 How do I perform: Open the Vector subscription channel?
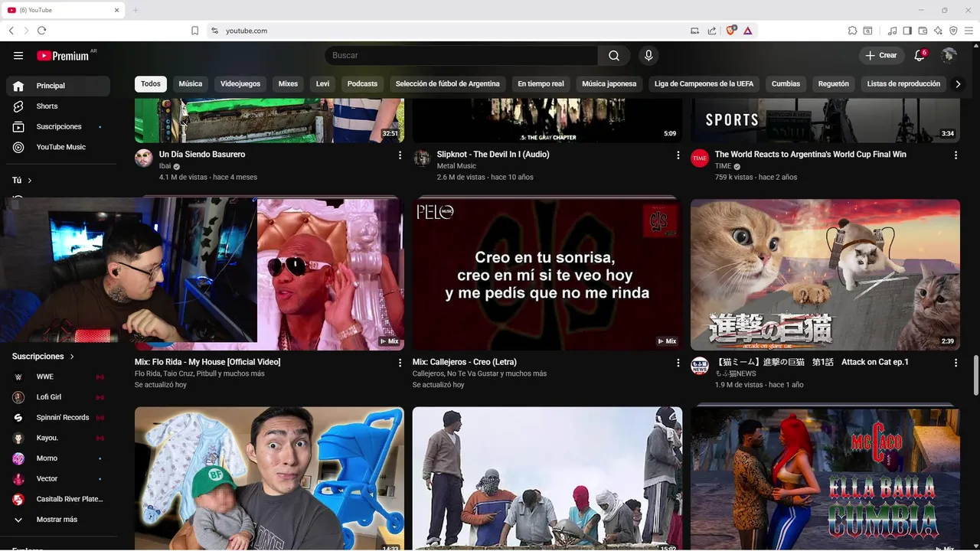coord(58,479)
